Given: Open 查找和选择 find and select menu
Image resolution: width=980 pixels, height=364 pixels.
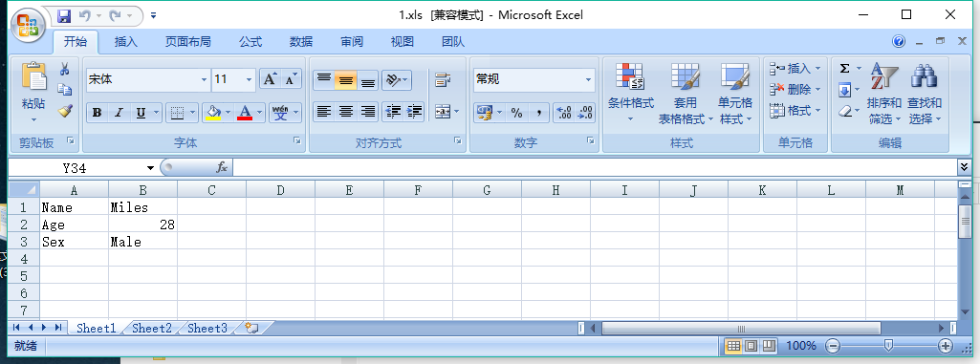Looking at the screenshot, I should 925,93.
